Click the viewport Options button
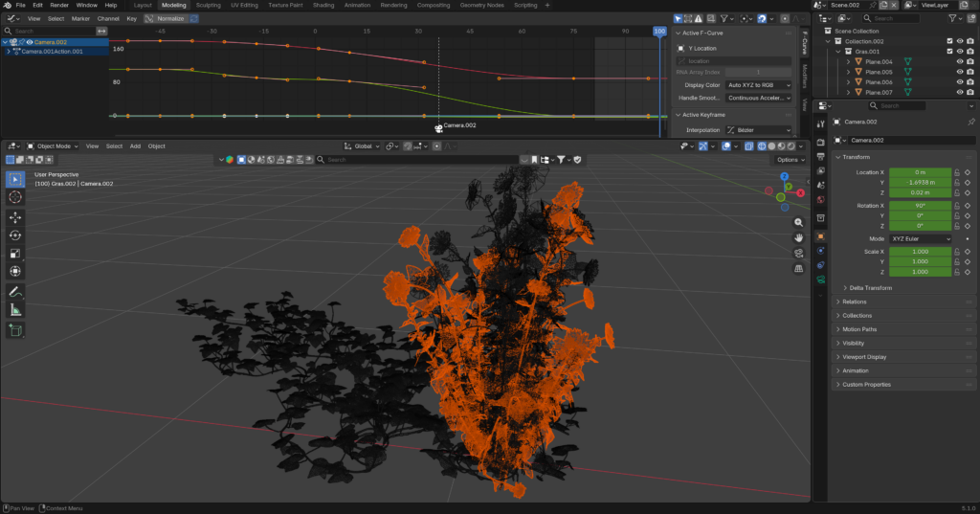 point(790,160)
